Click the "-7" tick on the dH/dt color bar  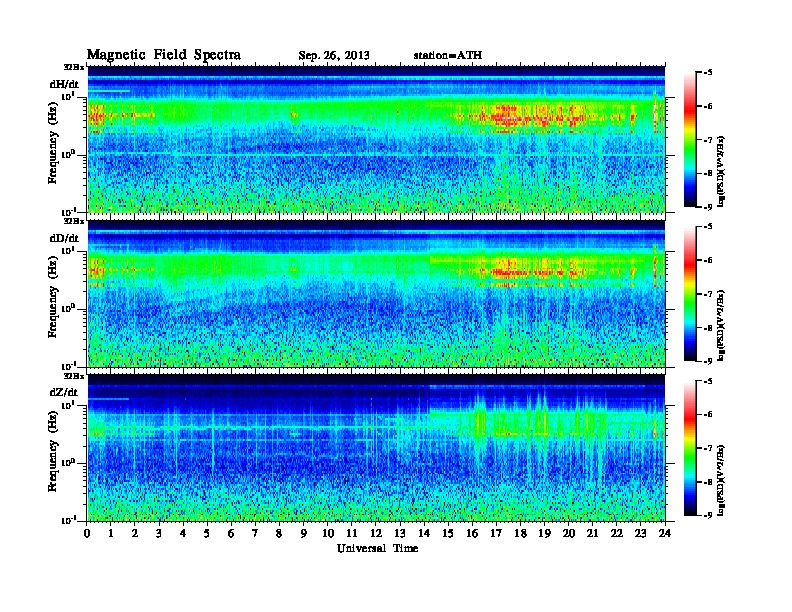pos(708,140)
